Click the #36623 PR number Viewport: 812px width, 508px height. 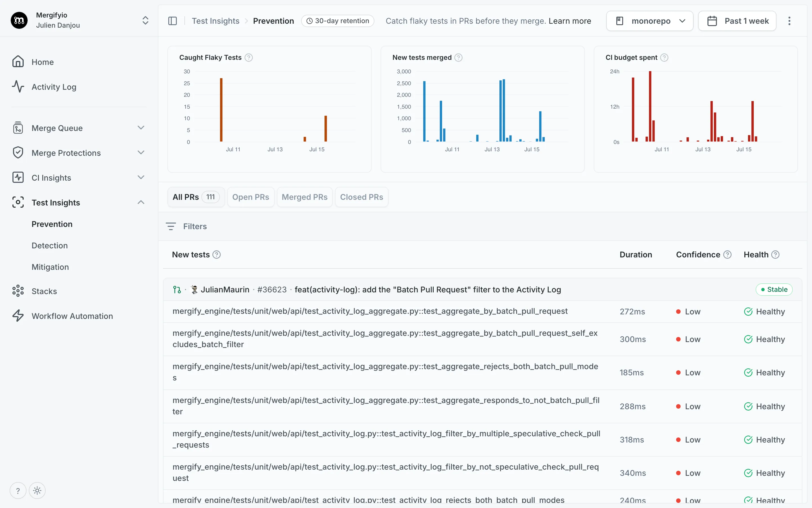pyautogui.click(x=272, y=290)
